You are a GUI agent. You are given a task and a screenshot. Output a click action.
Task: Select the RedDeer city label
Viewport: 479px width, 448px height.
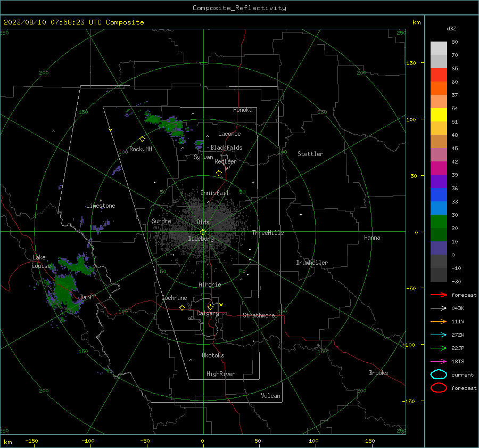pos(226,161)
